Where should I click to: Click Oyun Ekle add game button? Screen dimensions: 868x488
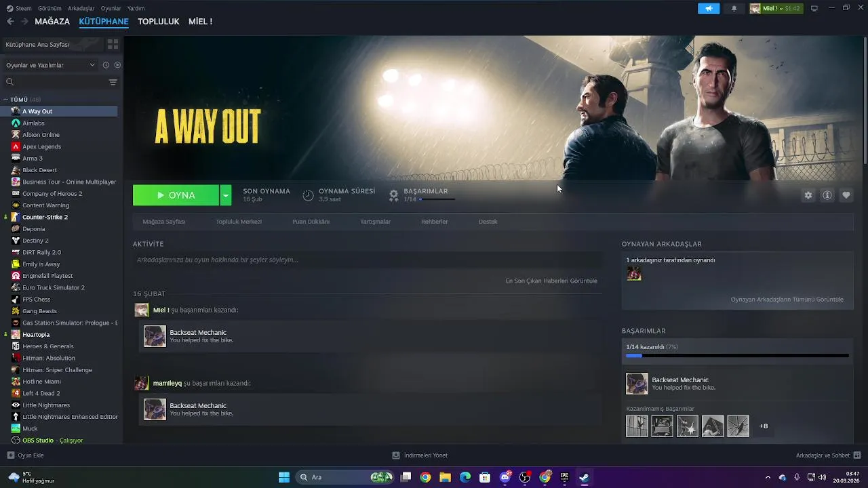[x=25, y=455]
